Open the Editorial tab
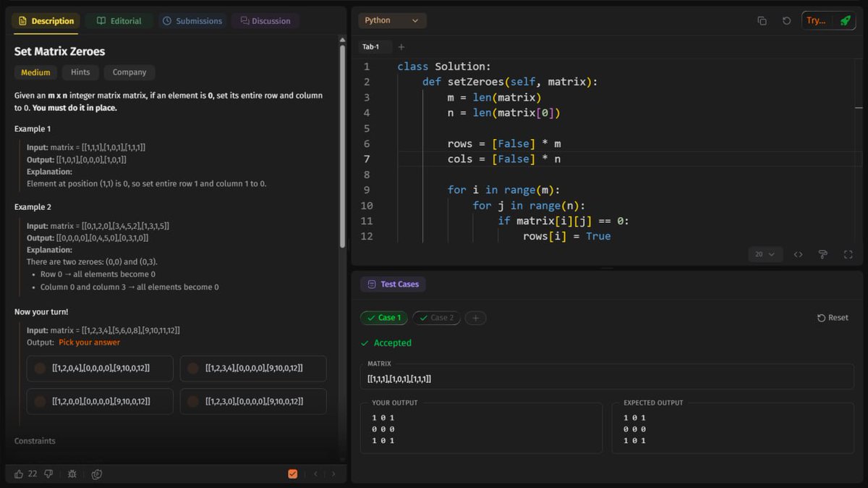Viewport: 868px width, 488px height. pyautogui.click(x=119, y=21)
